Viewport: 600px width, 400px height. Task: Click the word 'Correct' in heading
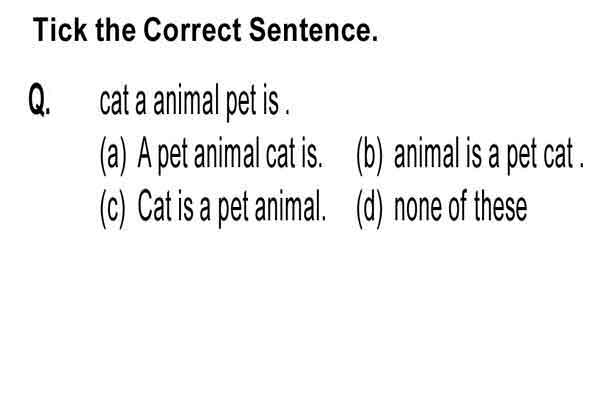(x=192, y=30)
